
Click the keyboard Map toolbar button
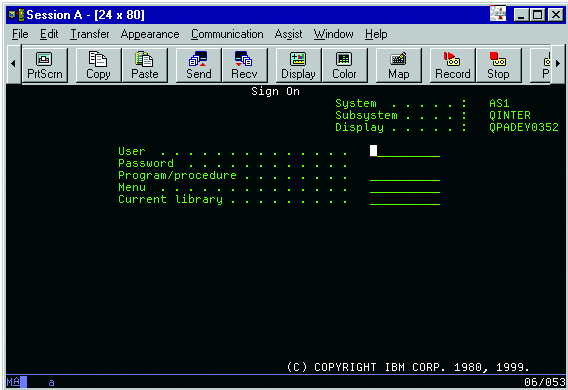coord(398,66)
